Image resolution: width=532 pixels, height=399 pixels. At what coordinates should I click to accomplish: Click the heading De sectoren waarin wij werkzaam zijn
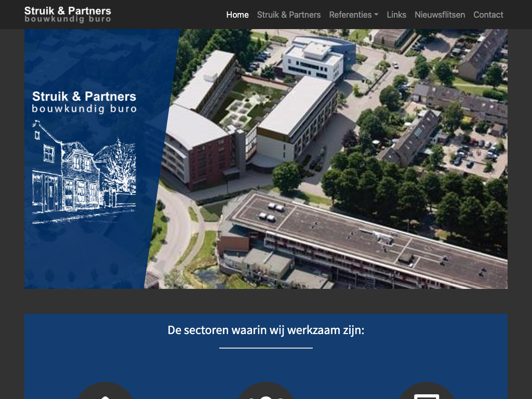coord(266,330)
